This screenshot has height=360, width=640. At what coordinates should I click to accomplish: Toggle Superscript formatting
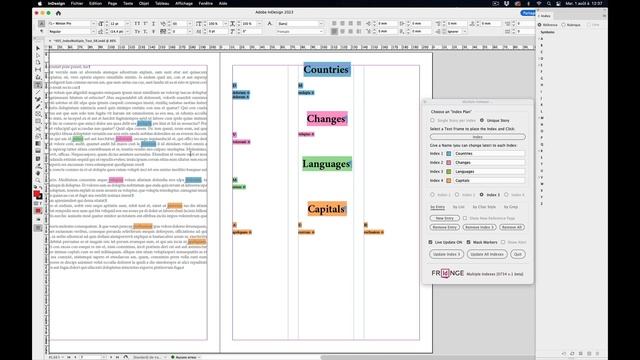[x=145, y=24]
